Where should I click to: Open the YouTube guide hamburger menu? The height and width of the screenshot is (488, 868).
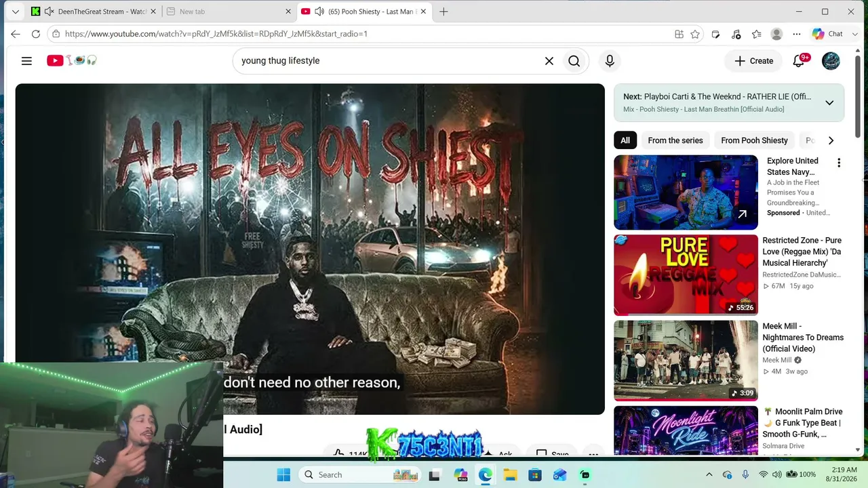tap(26, 61)
